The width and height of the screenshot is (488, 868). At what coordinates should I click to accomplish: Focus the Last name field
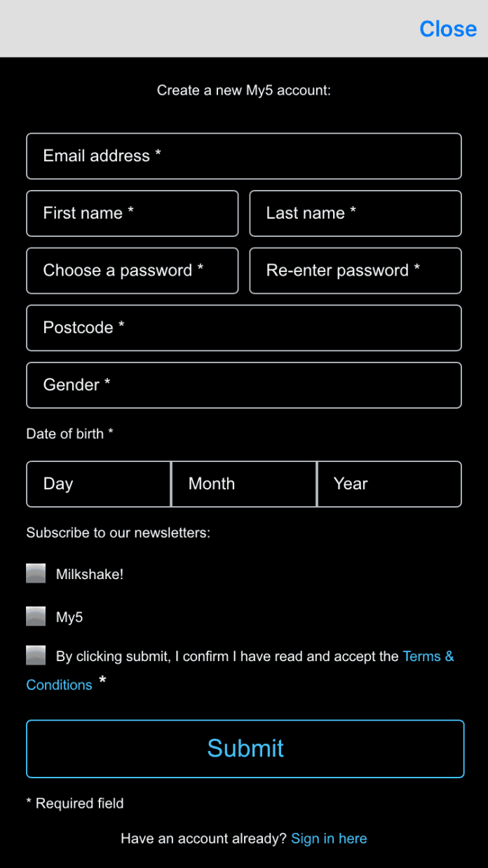point(355,213)
